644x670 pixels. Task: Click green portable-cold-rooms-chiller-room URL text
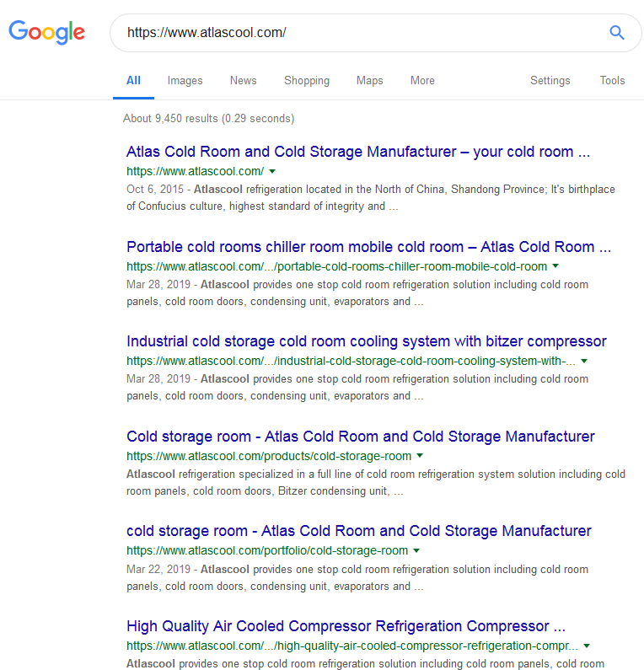click(x=336, y=266)
